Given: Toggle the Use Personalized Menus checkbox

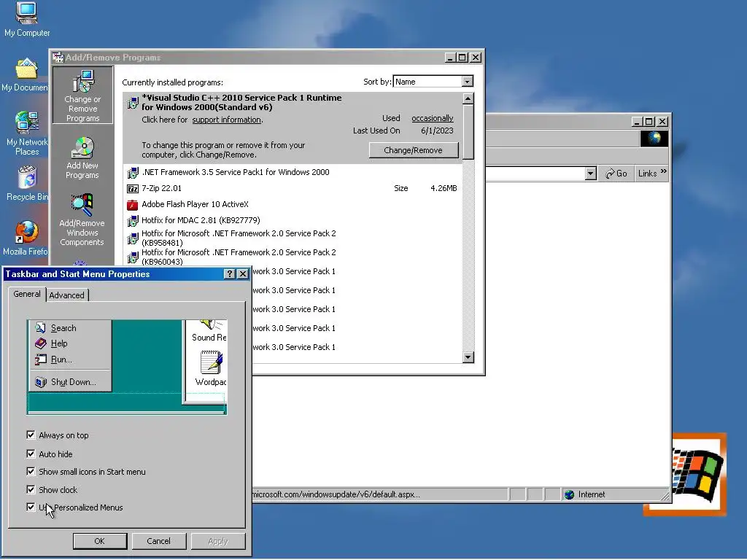Looking at the screenshot, I should [x=31, y=507].
